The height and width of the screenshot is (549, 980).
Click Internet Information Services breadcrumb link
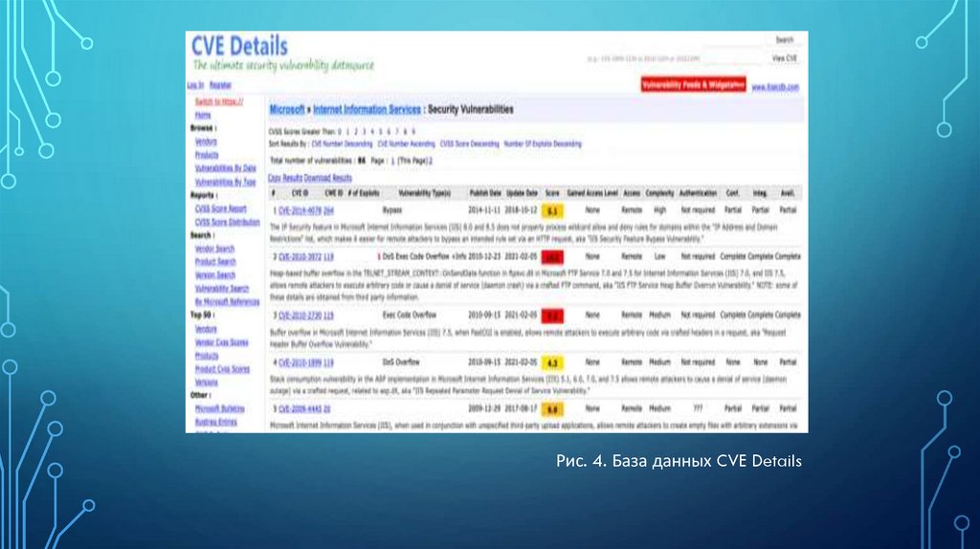coord(367,109)
